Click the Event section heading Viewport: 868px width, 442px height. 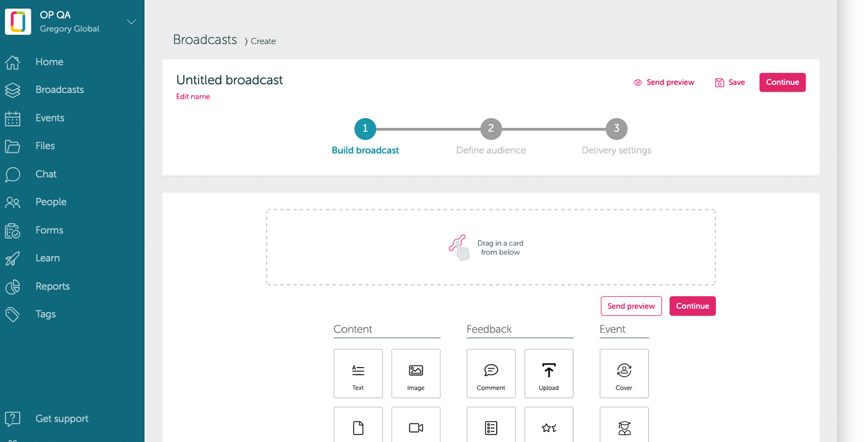(x=613, y=329)
